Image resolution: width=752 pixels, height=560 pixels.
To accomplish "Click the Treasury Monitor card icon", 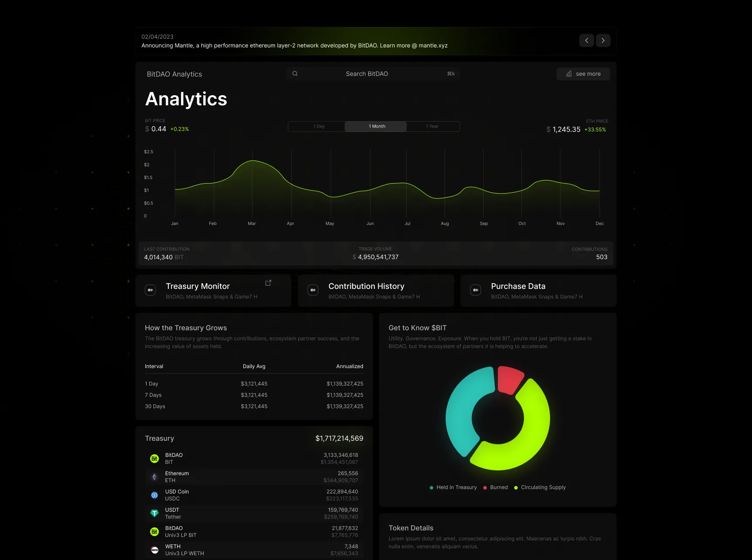I will (150, 290).
